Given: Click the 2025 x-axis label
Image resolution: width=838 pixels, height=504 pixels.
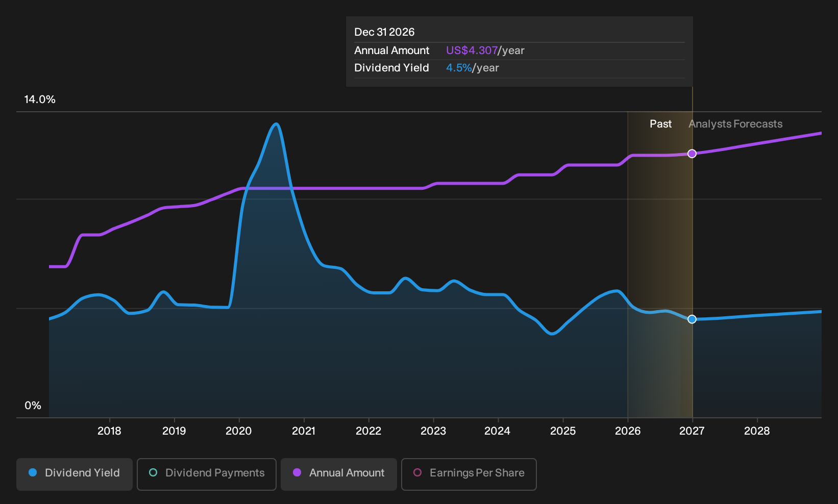Looking at the screenshot, I should tap(563, 431).
